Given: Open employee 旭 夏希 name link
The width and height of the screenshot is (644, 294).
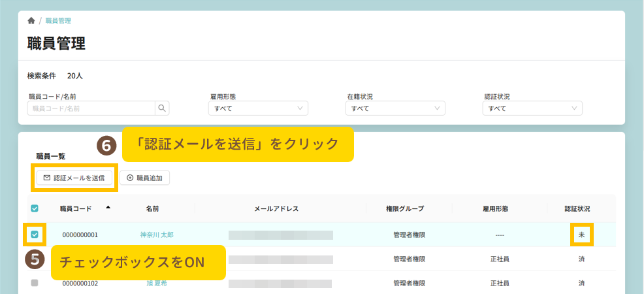Looking at the screenshot, I should (x=157, y=284).
